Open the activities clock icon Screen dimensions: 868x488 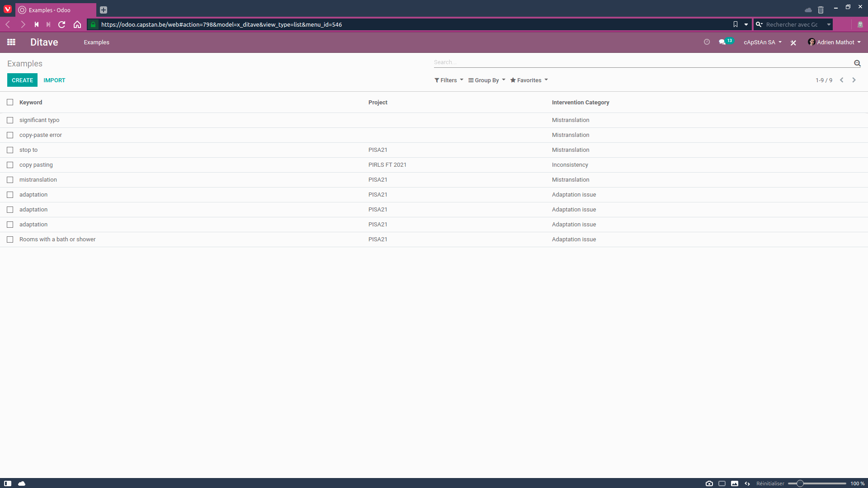coord(707,42)
